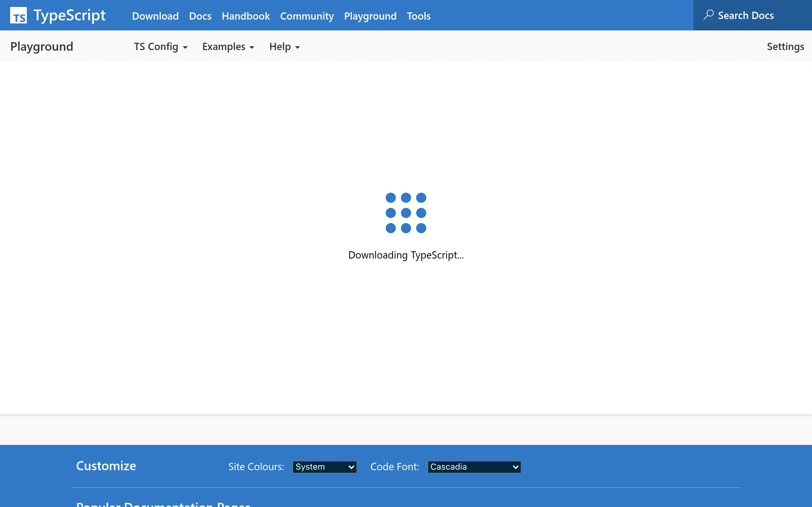Visit the Community page

(307, 16)
